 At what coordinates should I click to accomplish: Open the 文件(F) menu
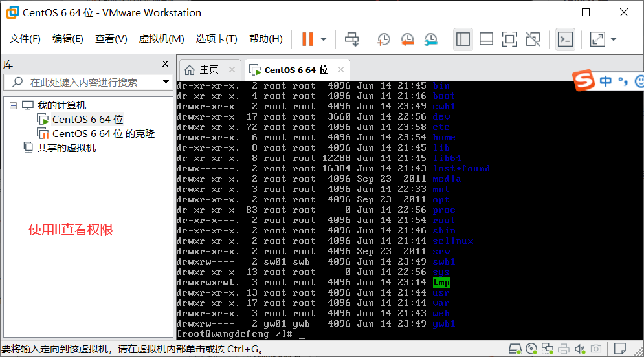coord(25,39)
